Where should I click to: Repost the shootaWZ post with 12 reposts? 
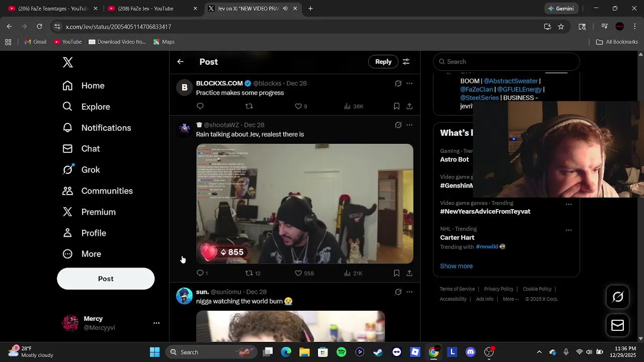pyautogui.click(x=253, y=273)
